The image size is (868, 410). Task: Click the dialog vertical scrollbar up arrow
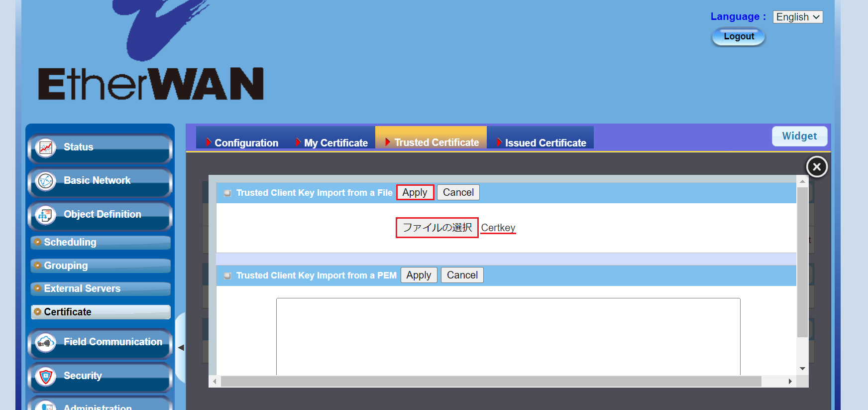coord(802,181)
